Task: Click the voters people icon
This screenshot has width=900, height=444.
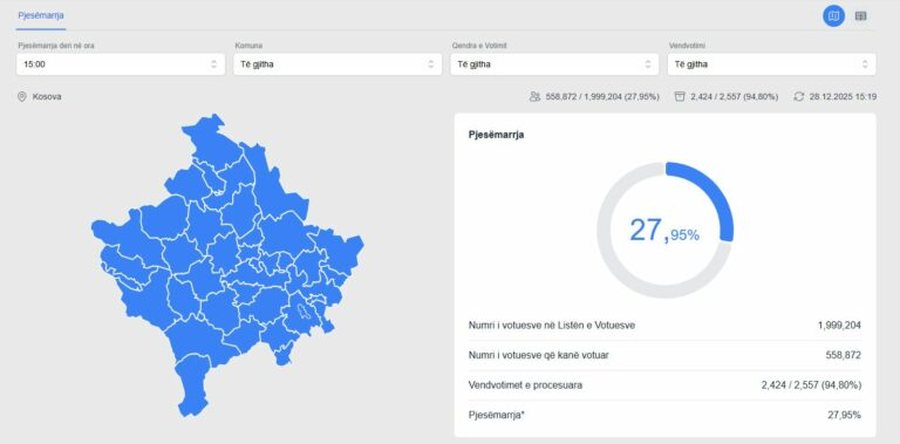Action: tap(535, 96)
